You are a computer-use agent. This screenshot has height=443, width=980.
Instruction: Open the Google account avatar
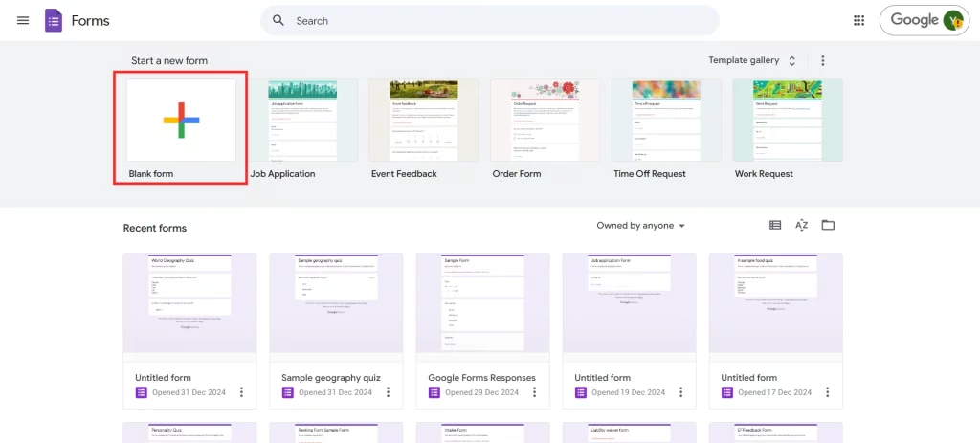click(x=953, y=21)
